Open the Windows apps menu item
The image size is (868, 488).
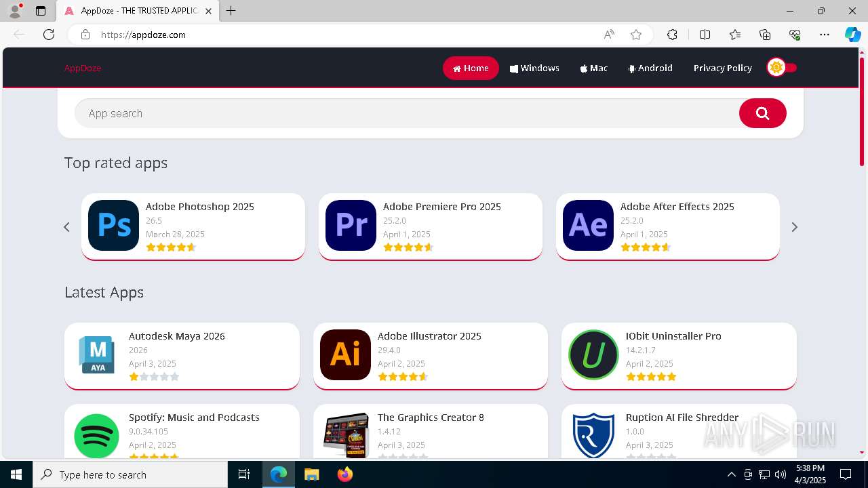pyautogui.click(x=534, y=68)
